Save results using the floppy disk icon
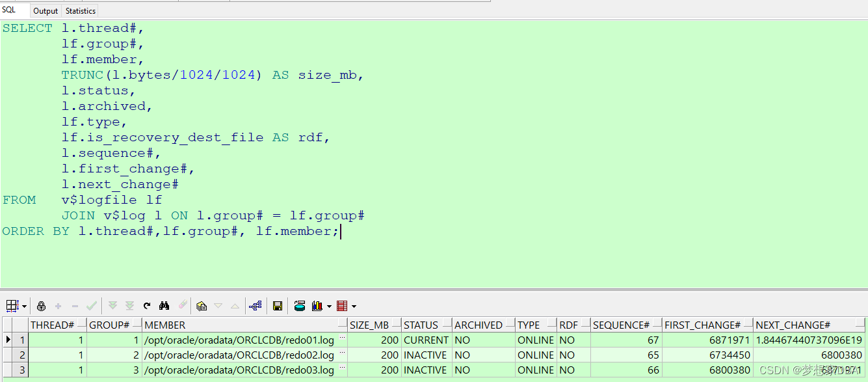Screen dimensions: 868x382 point(278,306)
